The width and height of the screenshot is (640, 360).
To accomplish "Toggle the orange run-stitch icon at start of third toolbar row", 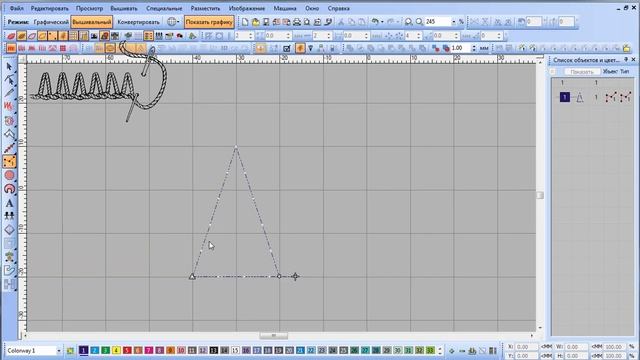I will [11, 48].
